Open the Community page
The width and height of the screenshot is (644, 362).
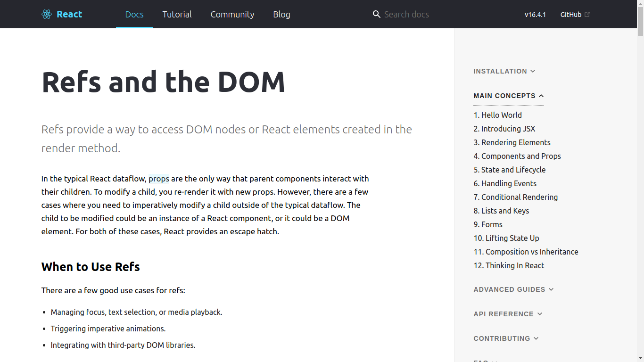(x=232, y=14)
